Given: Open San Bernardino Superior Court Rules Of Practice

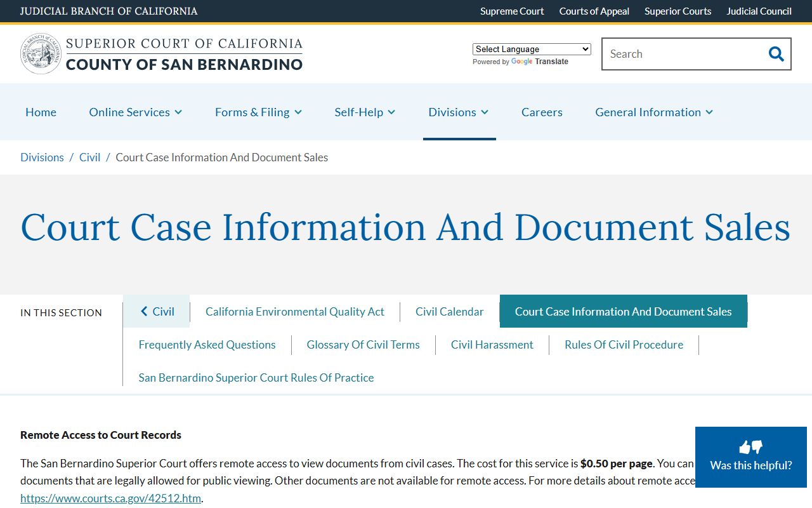Looking at the screenshot, I should pyautogui.click(x=256, y=377).
